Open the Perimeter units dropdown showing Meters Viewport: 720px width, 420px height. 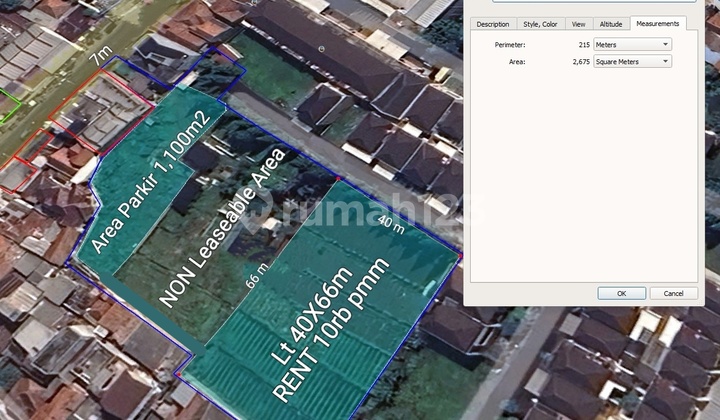[632, 45]
